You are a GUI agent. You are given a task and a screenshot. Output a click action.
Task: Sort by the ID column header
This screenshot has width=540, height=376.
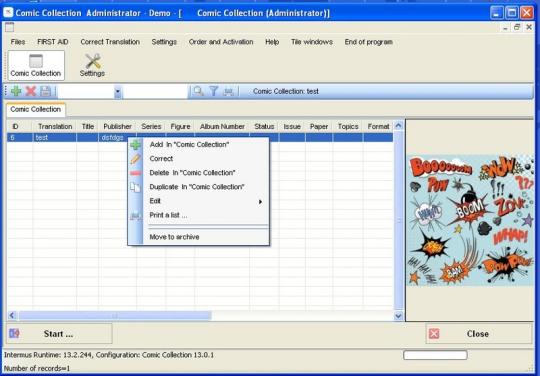[20, 126]
